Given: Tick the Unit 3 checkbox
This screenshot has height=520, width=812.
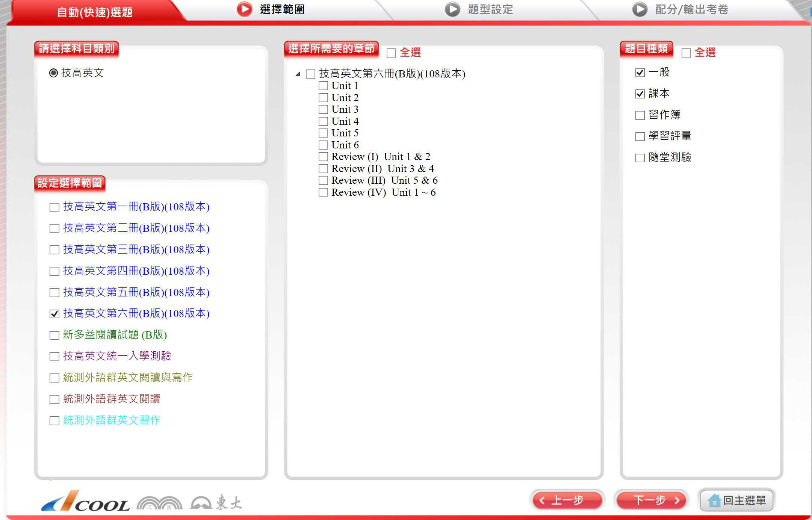Looking at the screenshot, I should [x=323, y=109].
